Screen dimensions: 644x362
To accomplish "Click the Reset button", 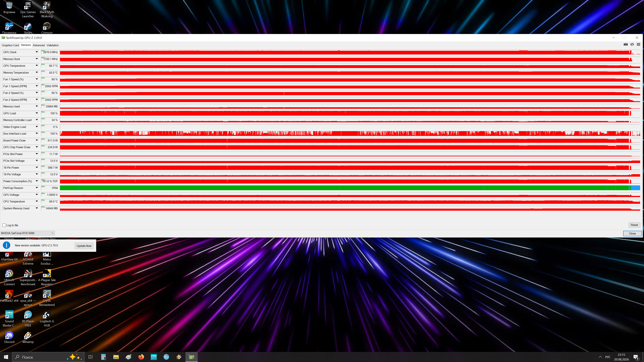I will [x=634, y=225].
